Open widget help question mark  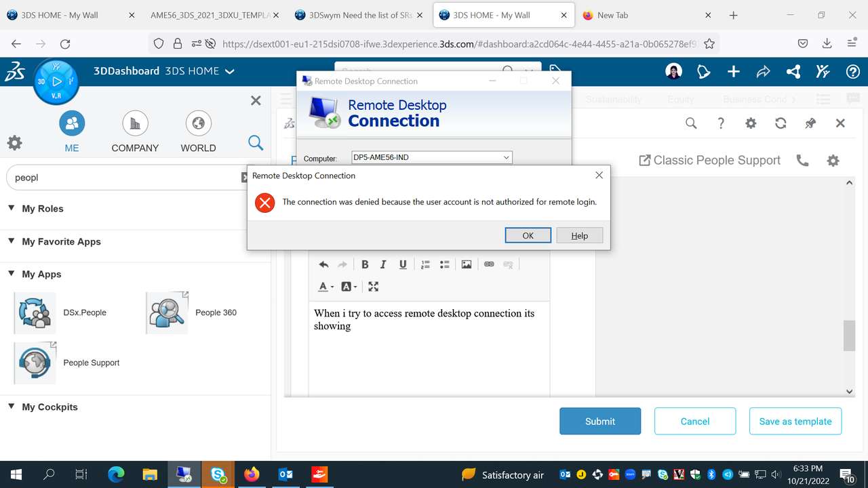(721, 123)
